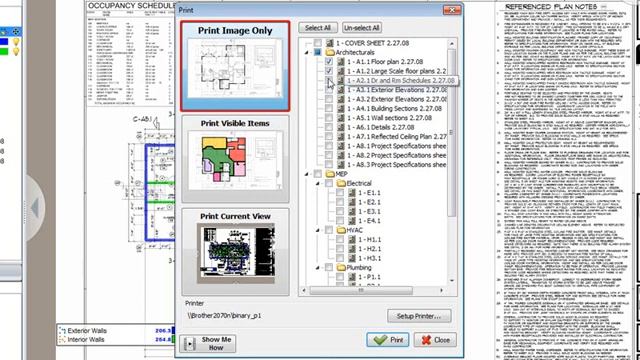Click the sheet icon for 1 - E1.1
The height and width of the screenshot is (360, 640).
pyautogui.click(x=352, y=193)
